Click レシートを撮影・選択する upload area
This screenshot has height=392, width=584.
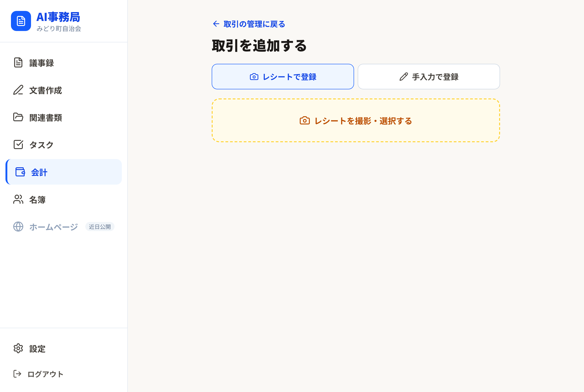pyautogui.click(x=356, y=121)
